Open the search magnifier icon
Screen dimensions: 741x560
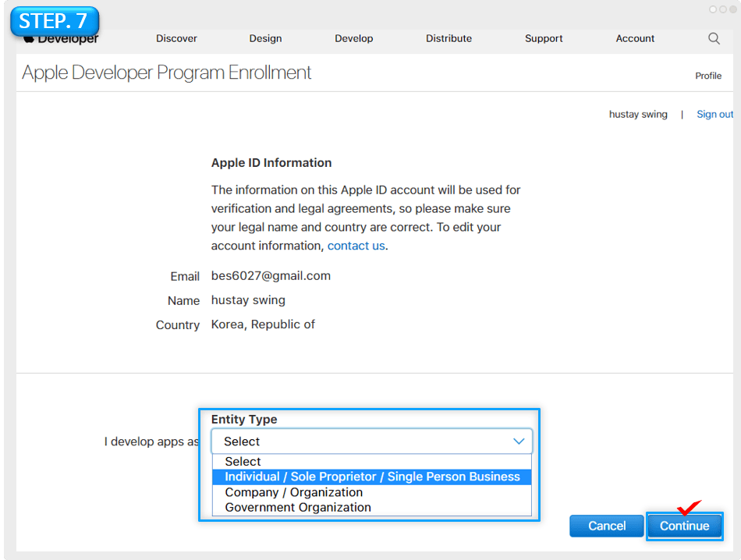(714, 38)
